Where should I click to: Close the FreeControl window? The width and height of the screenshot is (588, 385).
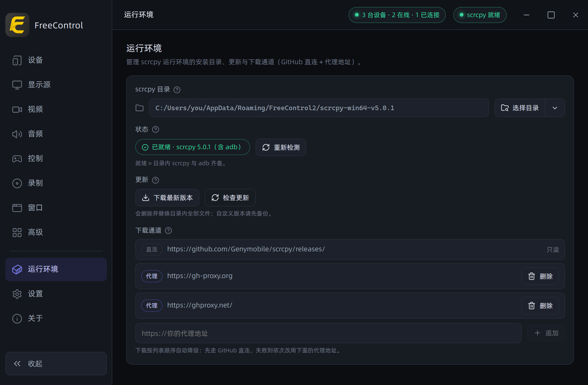[x=576, y=15]
